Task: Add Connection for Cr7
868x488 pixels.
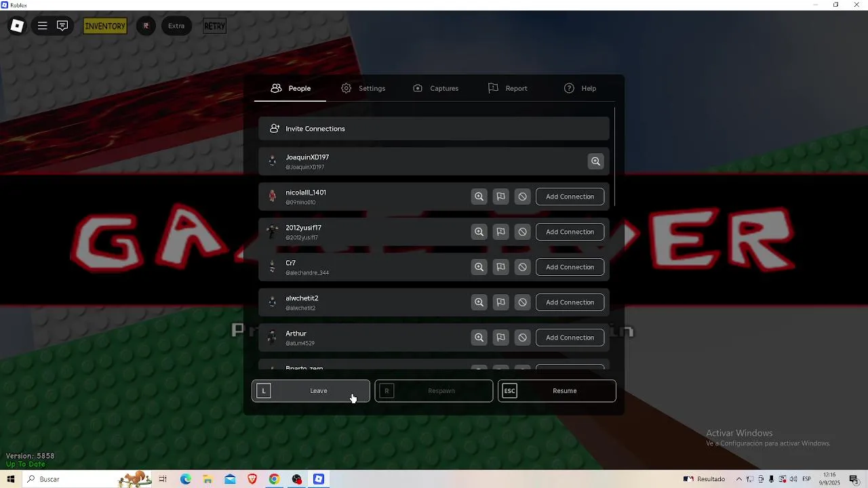Action: pyautogui.click(x=570, y=267)
